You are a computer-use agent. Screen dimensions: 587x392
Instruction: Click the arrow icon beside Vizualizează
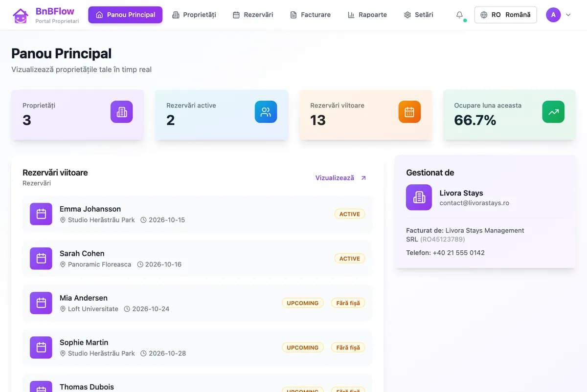(x=363, y=178)
